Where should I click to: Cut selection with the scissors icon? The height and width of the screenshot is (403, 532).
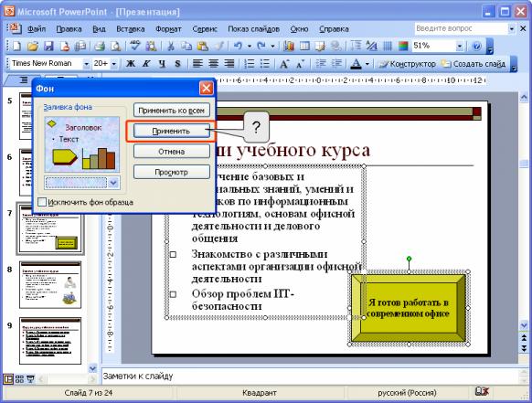point(171,46)
